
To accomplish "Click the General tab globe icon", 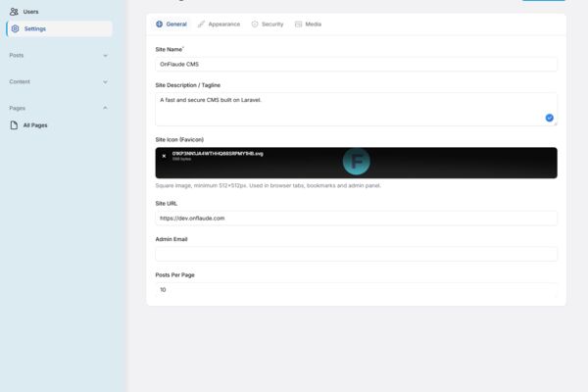I will pyautogui.click(x=160, y=24).
